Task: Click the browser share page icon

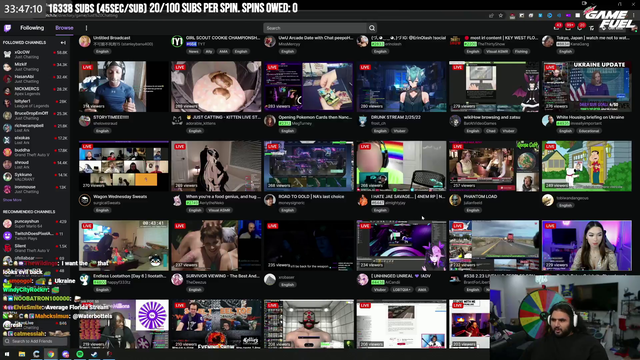Action: point(491,16)
